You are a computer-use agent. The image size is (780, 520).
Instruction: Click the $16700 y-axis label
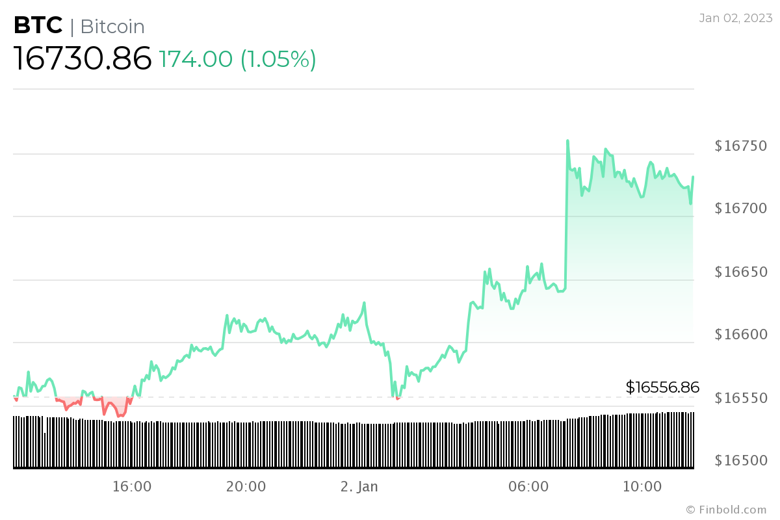pos(740,209)
